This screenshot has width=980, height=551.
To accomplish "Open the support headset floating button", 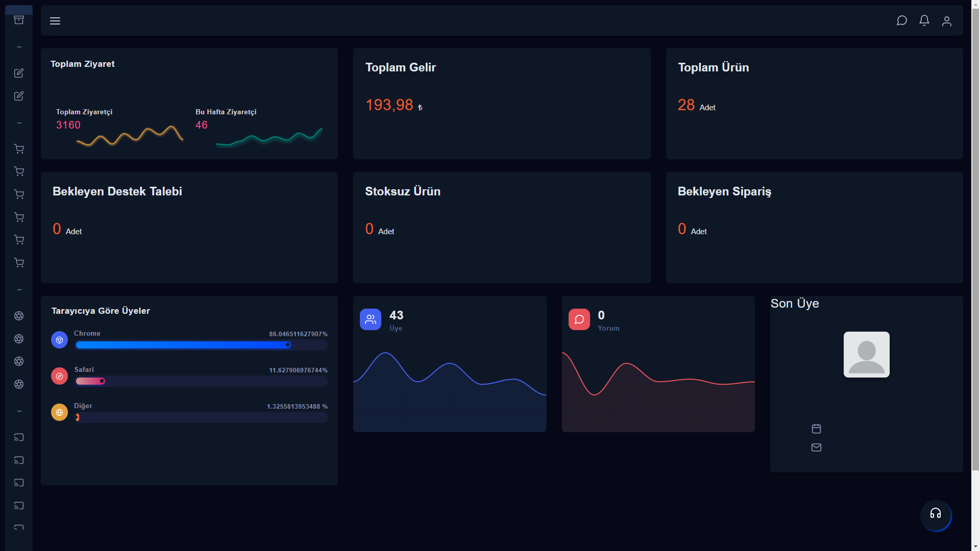I will pyautogui.click(x=936, y=514).
